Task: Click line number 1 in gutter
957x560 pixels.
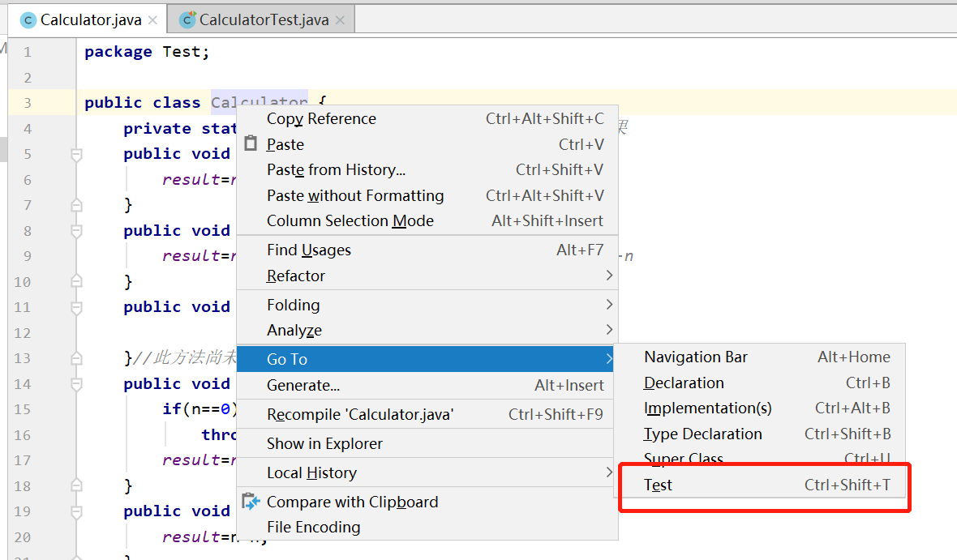Action: 28,53
